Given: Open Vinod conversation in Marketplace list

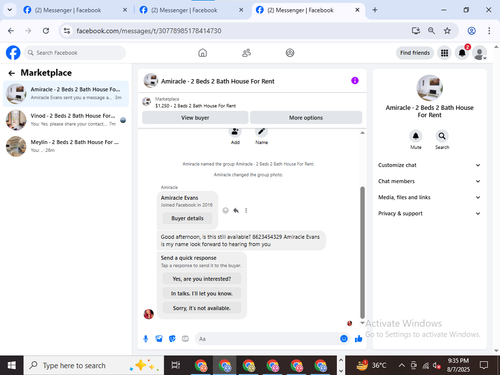Looking at the screenshot, I should tap(66, 120).
